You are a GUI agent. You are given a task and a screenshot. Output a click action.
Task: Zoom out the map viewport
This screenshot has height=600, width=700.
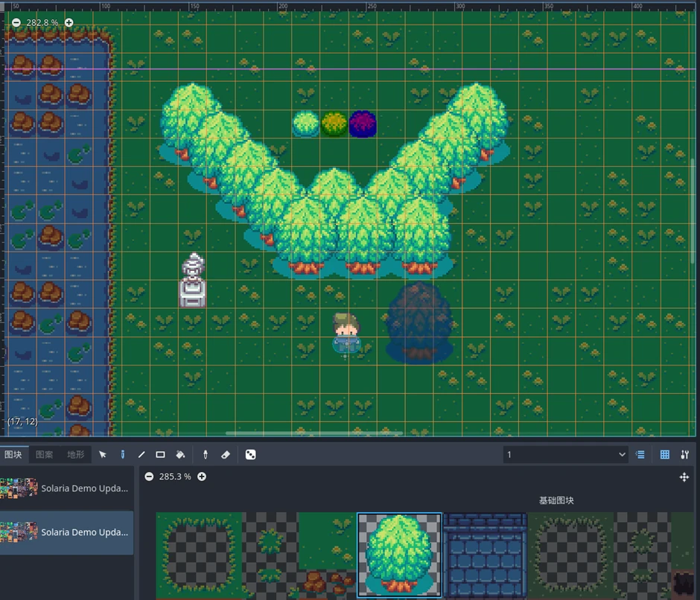click(x=16, y=22)
